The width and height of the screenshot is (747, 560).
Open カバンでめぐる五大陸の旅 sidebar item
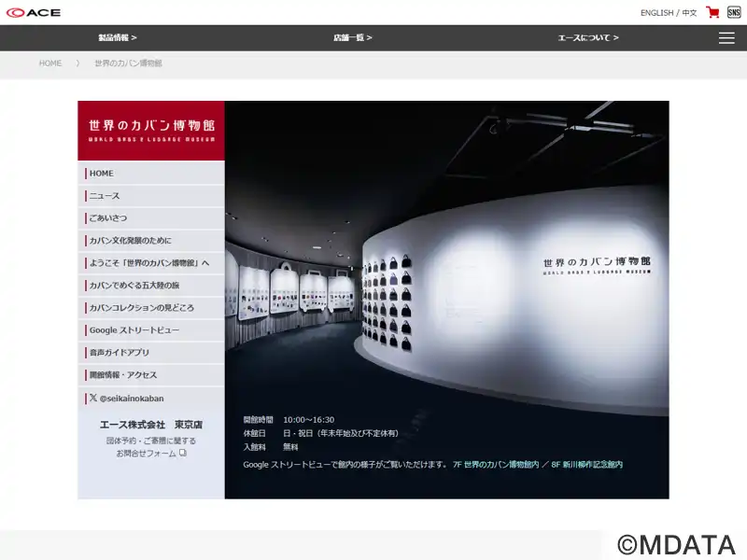pos(151,286)
